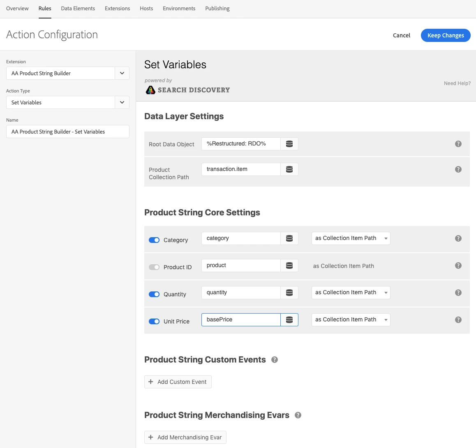Open the Action Type dropdown
This screenshot has height=448, width=476.
(x=122, y=102)
